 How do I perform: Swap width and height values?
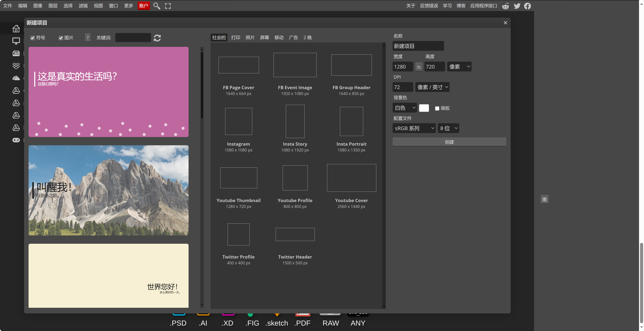pyautogui.click(x=418, y=67)
